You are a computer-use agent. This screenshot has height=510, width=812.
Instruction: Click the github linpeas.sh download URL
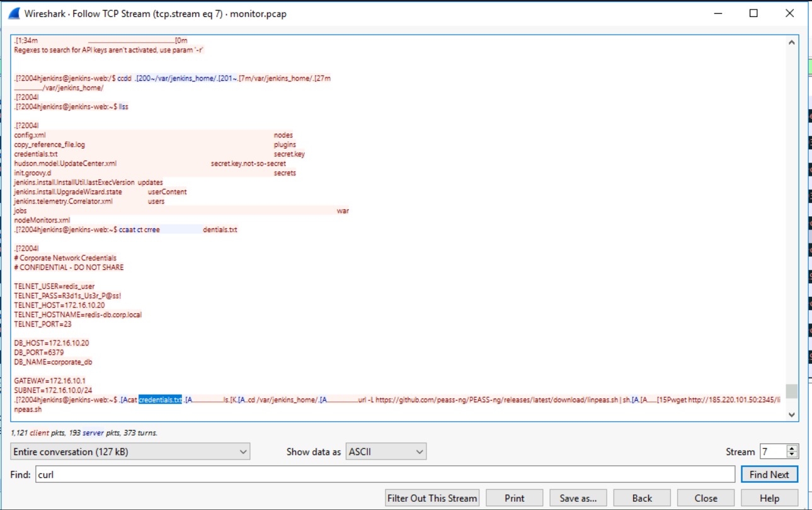point(497,400)
